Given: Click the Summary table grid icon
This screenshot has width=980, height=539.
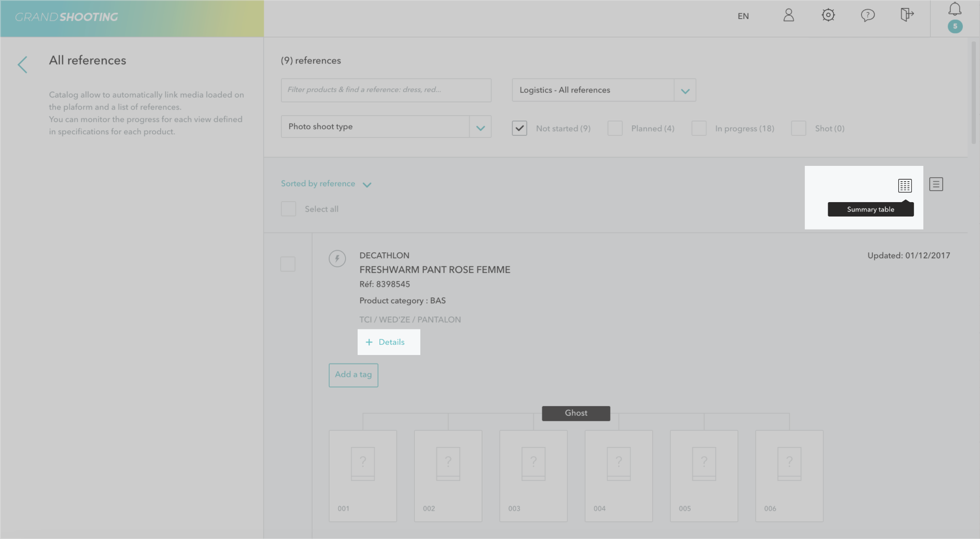Looking at the screenshot, I should [x=905, y=185].
